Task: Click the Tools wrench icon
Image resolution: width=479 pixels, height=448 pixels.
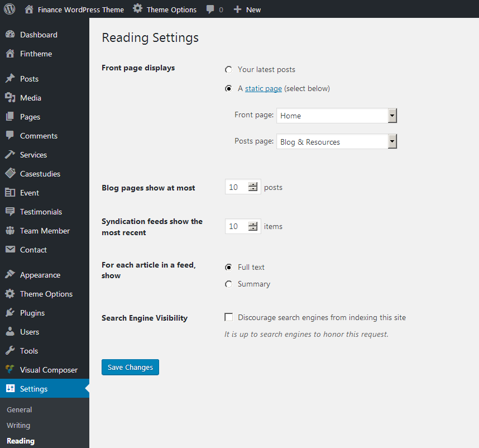Action: tap(10, 351)
